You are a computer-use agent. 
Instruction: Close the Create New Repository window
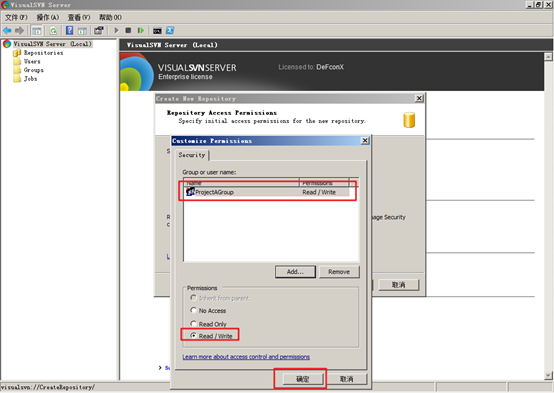419,98
